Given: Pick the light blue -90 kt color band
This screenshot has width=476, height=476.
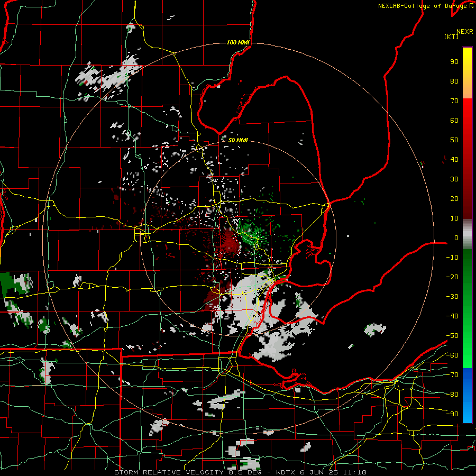Looking at the screenshot, I should coord(467,414).
